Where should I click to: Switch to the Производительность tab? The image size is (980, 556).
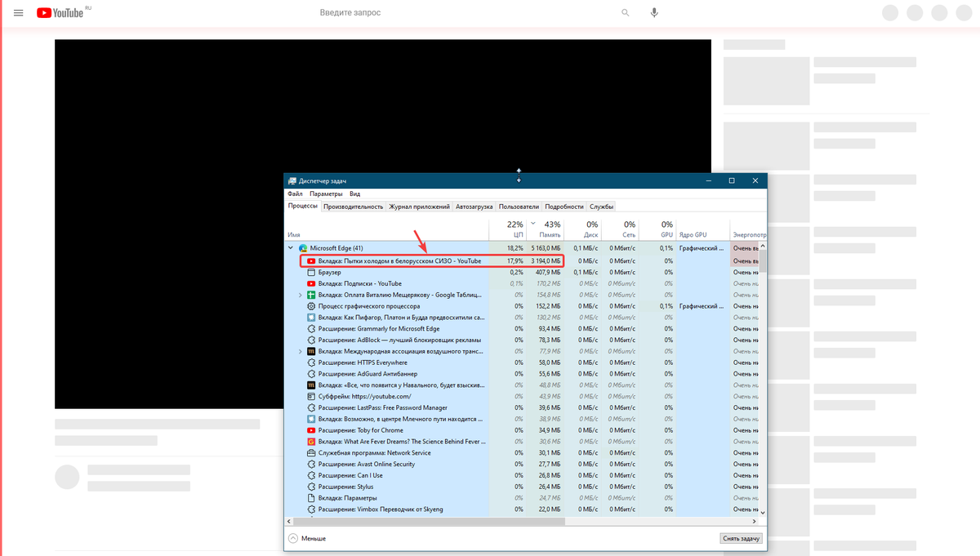click(x=354, y=207)
